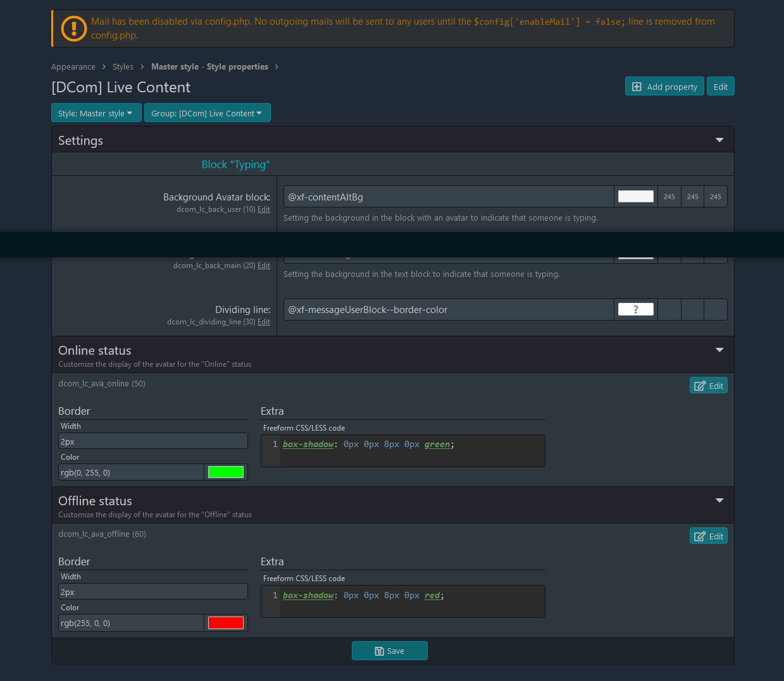Click the orange warning icon in the mail notice

pyautogui.click(x=73, y=28)
